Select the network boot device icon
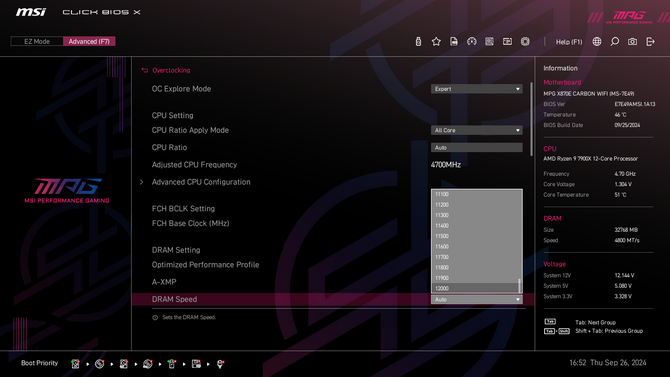The height and width of the screenshot is (377, 670). coord(220,364)
